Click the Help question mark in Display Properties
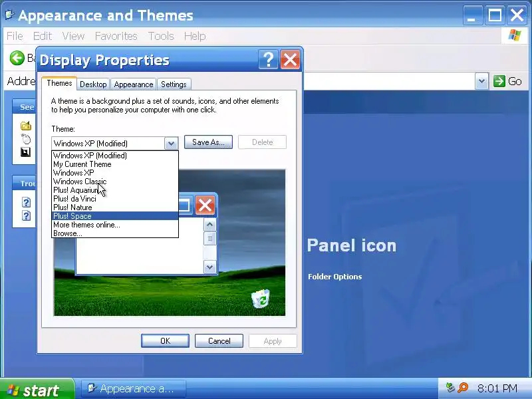This screenshot has height=399, width=532. [x=268, y=60]
